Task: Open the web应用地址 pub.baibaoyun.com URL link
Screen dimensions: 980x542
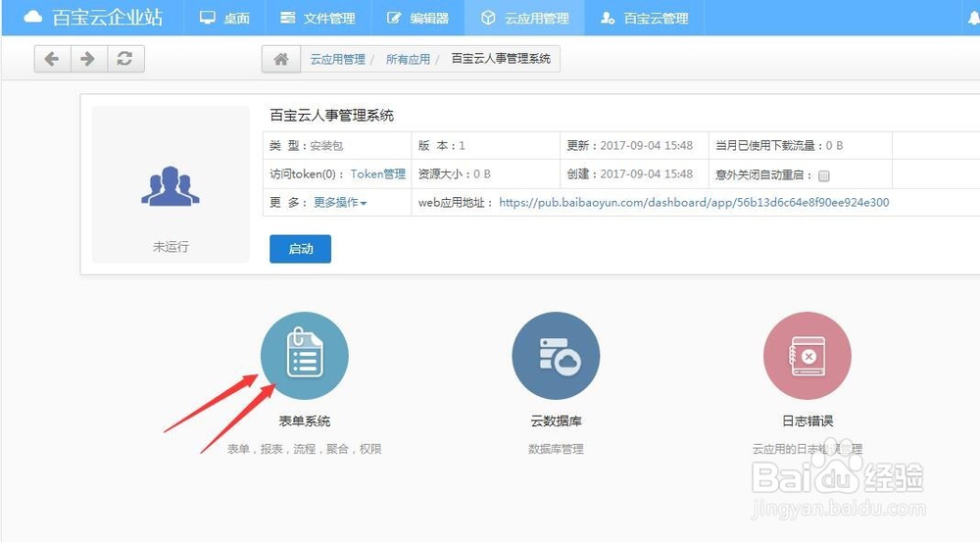Action: [x=694, y=203]
